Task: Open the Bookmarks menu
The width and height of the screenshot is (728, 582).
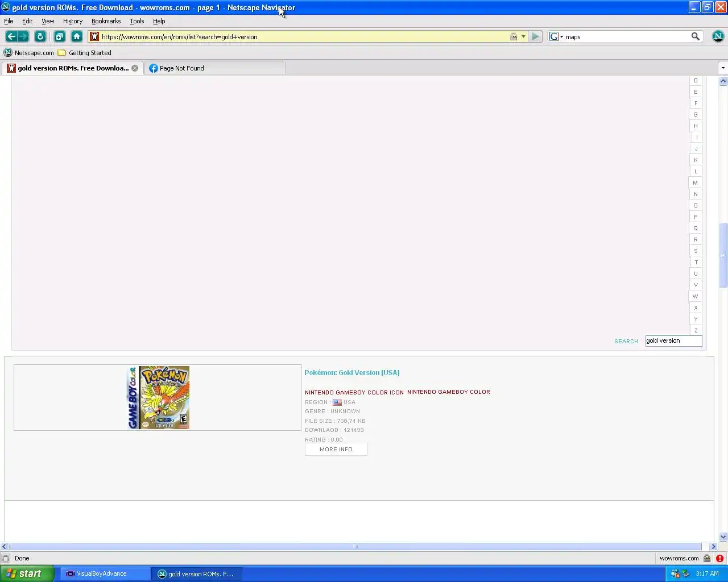Action: [x=106, y=21]
